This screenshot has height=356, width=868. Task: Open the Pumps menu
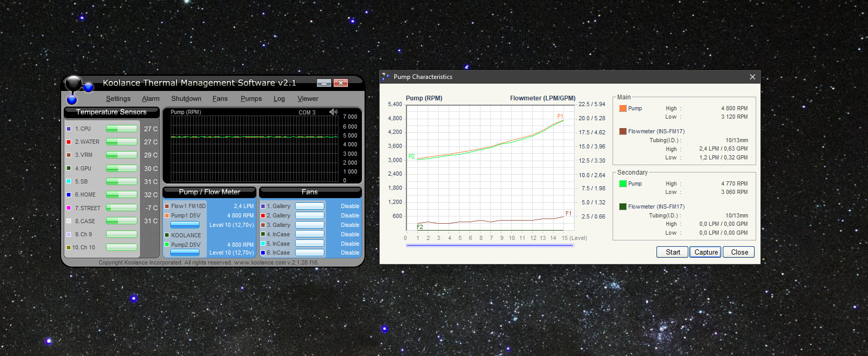click(251, 99)
